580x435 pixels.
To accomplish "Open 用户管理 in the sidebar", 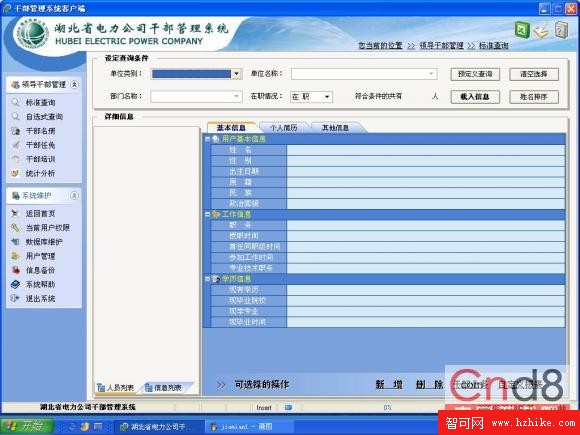I will [x=40, y=256].
